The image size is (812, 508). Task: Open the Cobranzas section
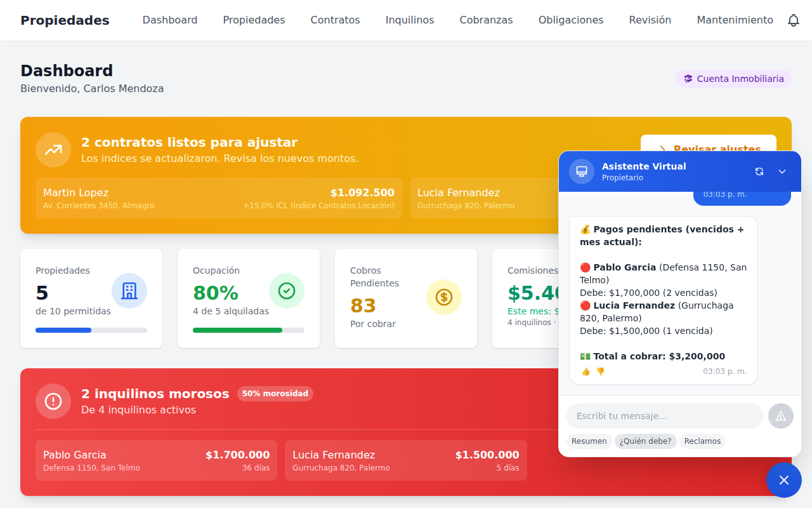486,20
